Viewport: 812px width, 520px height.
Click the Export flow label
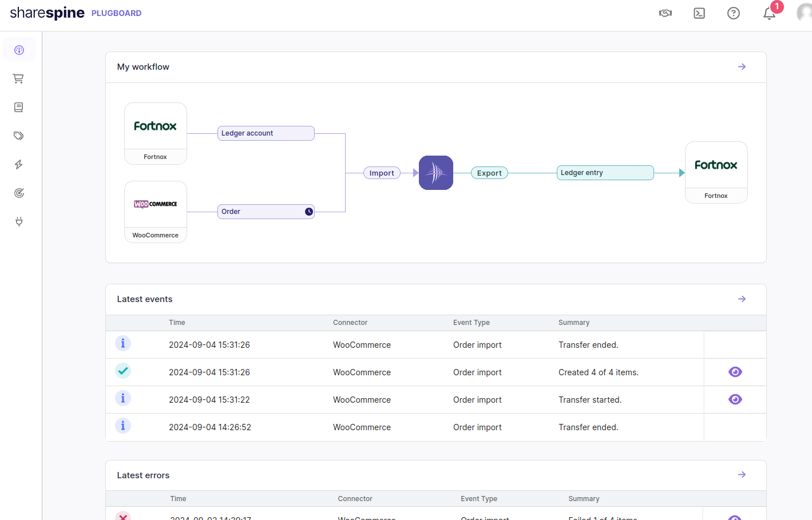[489, 173]
